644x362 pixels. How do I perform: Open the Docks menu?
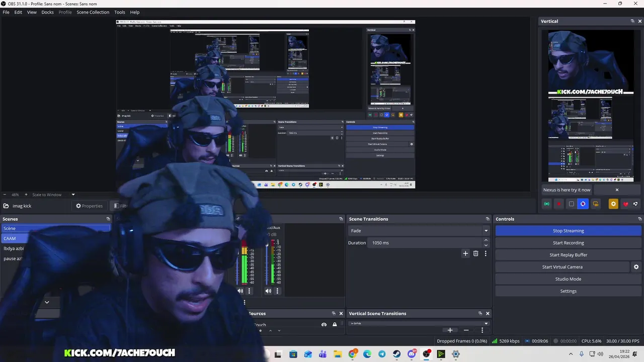pos(47,12)
